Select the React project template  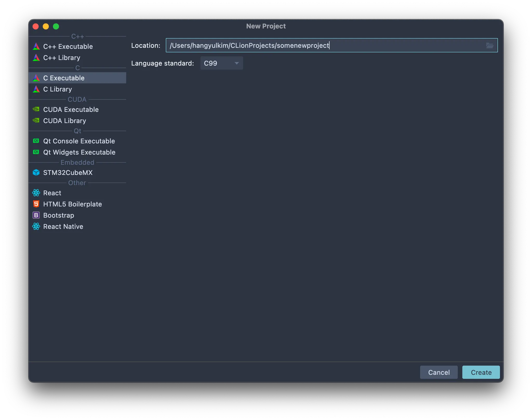(52, 193)
